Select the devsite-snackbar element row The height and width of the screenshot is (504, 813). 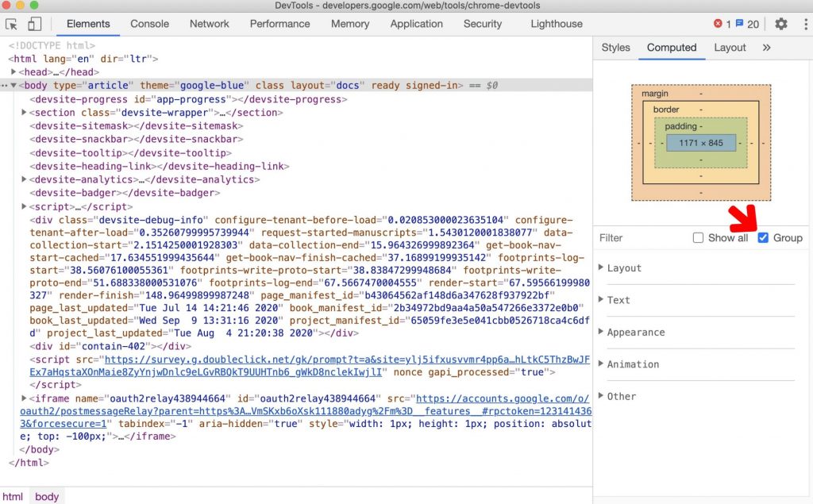coord(136,139)
